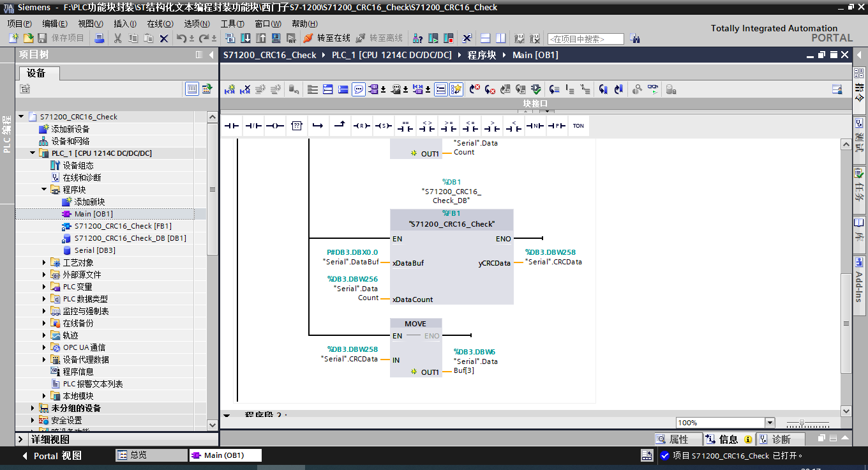Viewport: 868px width, 470px height.
Task: Click the insert network icon
Action: pos(230,90)
